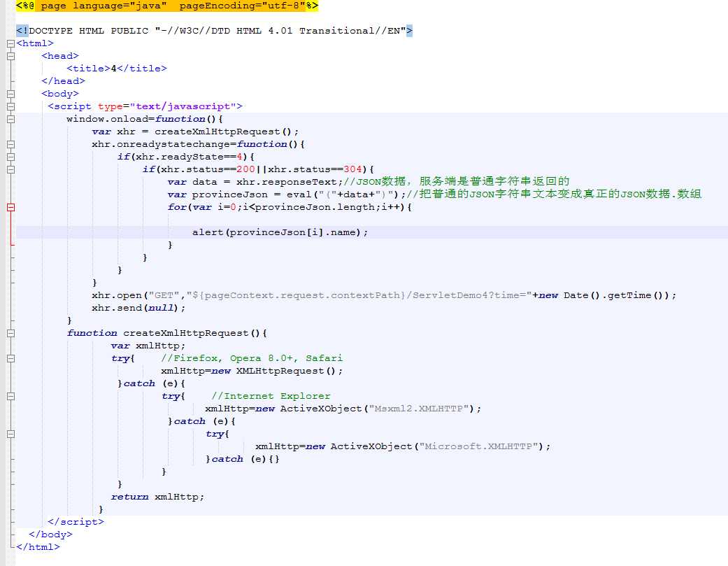Viewport: 728px width, 566px height.
Task: Collapse the red for-loop fold marker
Action: [x=10, y=207]
